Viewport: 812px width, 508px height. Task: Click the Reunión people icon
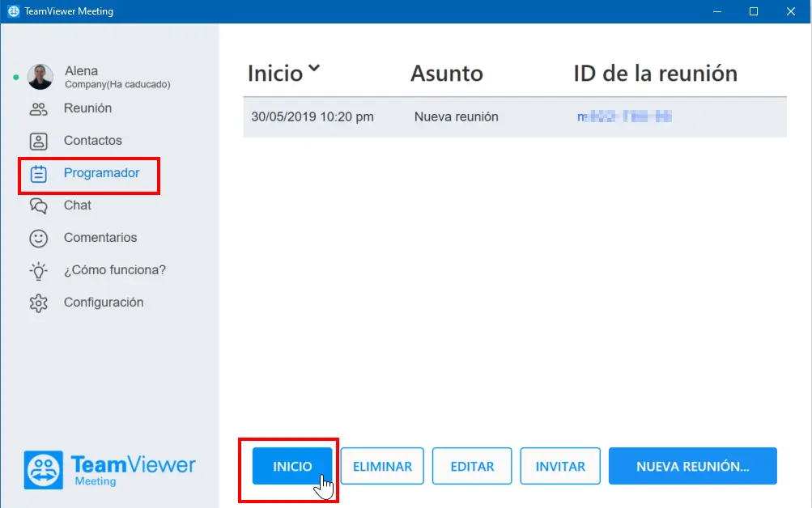(38, 109)
